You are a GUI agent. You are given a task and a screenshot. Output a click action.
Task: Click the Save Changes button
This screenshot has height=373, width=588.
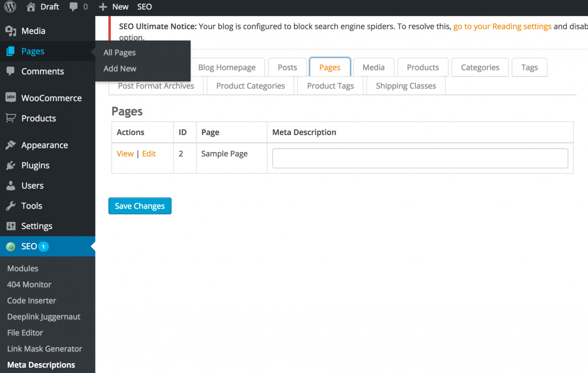point(140,206)
